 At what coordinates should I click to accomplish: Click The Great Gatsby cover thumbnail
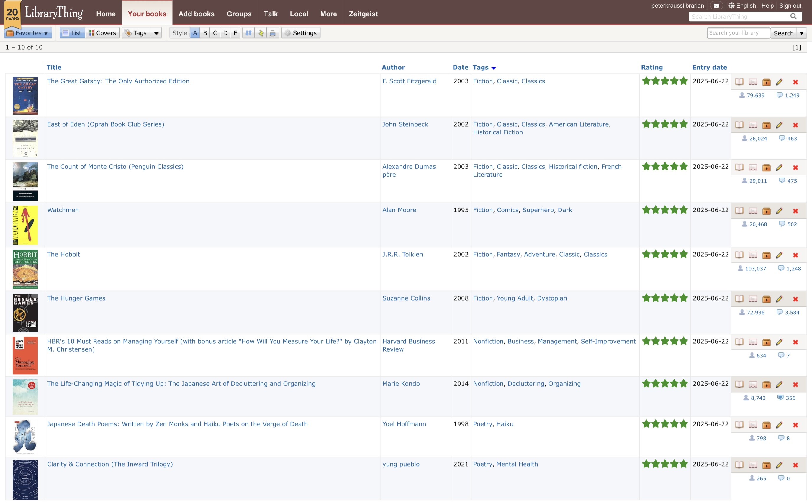[x=25, y=96]
